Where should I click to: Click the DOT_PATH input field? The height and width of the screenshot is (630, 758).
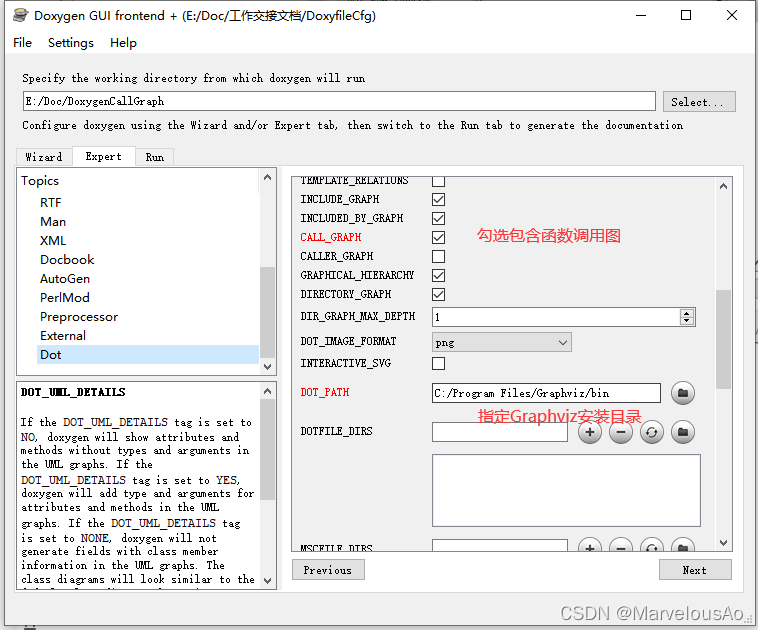coord(546,393)
